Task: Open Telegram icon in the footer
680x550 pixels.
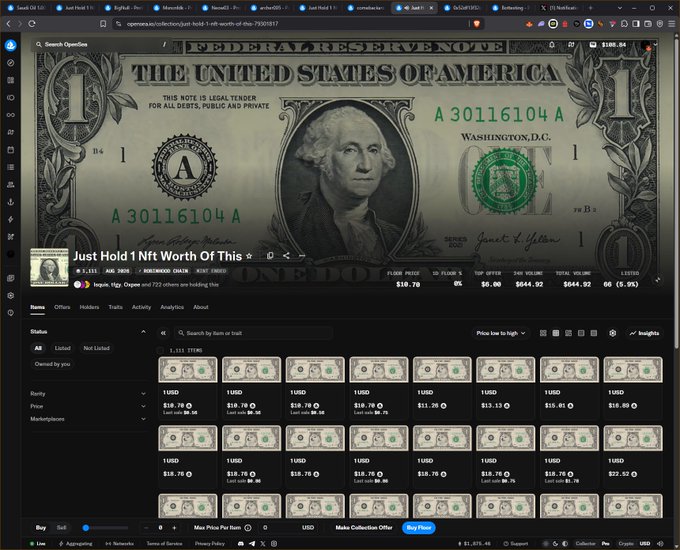Action: tap(252, 543)
